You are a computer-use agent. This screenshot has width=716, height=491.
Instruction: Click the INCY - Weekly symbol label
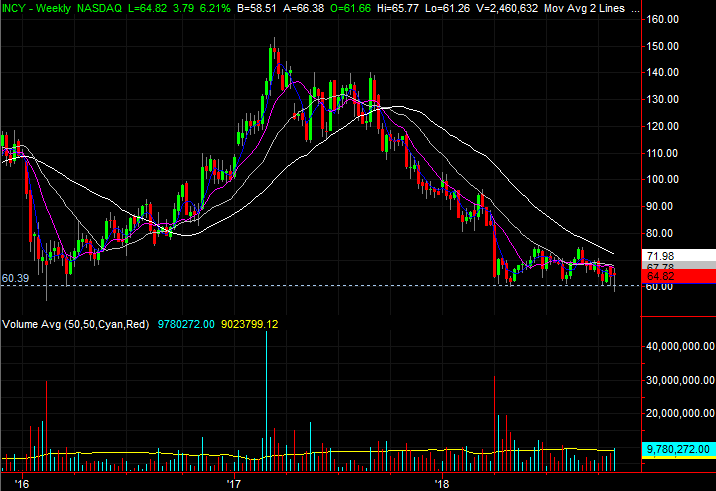(x=36, y=8)
